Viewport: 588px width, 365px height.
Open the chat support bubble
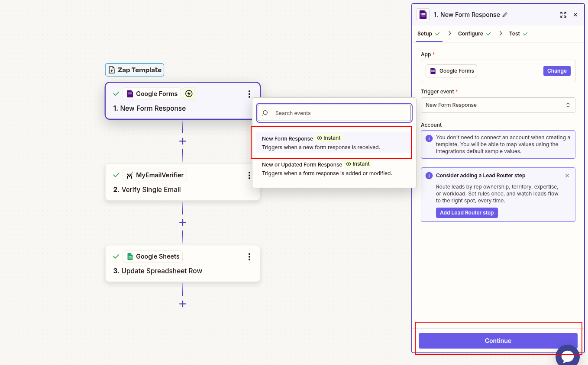(x=568, y=356)
